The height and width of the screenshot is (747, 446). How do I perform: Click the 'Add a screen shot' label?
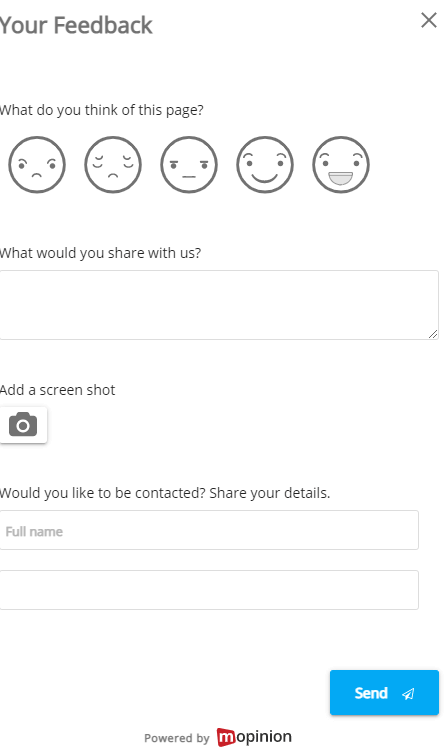[57, 390]
